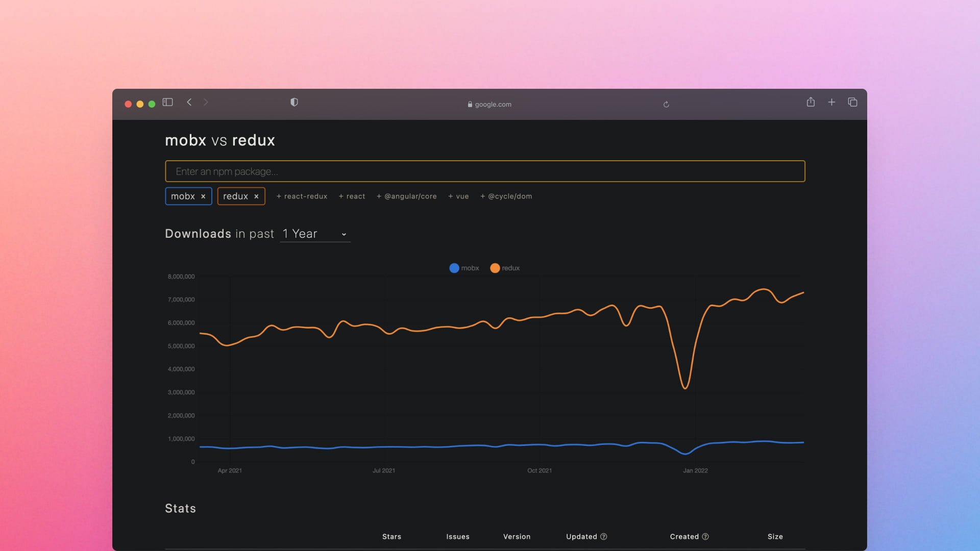The width and height of the screenshot is (980, 551).
Task: Add @cycle/dom suggestion
Action: pyautogui.click(x=506, y=196)
